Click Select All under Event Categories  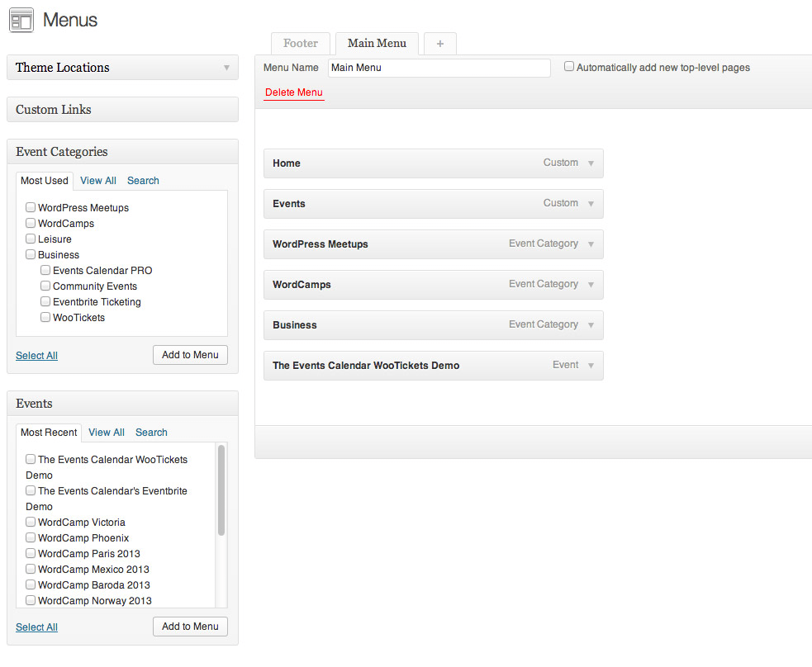(x=37, y=356)
